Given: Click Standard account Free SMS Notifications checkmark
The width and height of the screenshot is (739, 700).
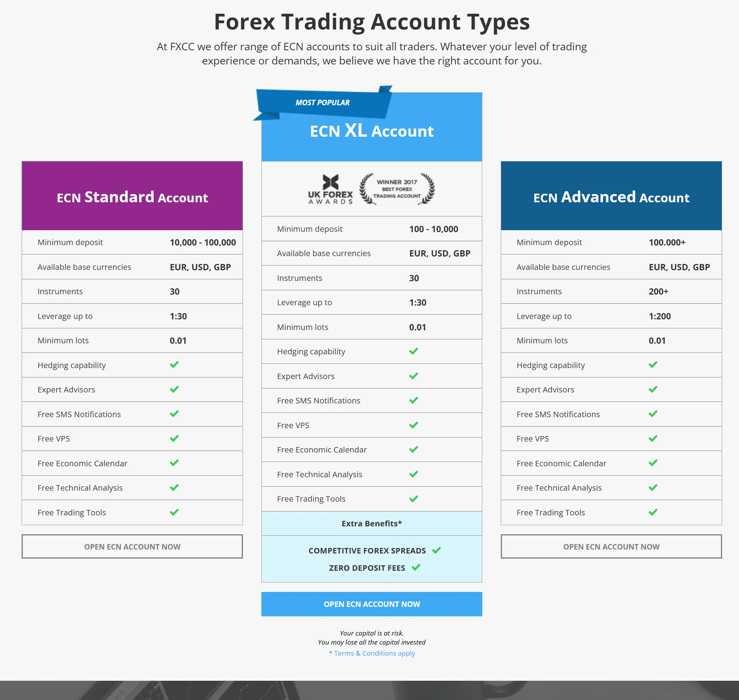Looking at the screenshot, I should tap(174, 414).
